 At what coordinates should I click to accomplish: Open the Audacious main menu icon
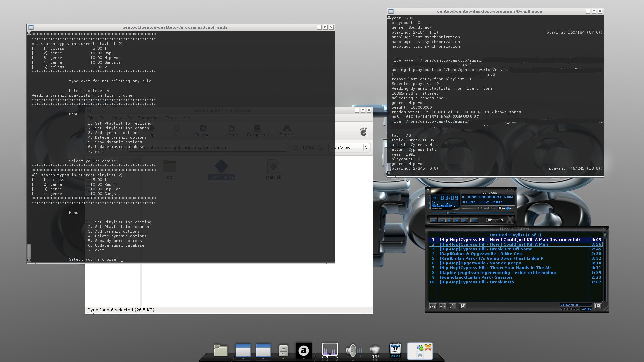428,190
